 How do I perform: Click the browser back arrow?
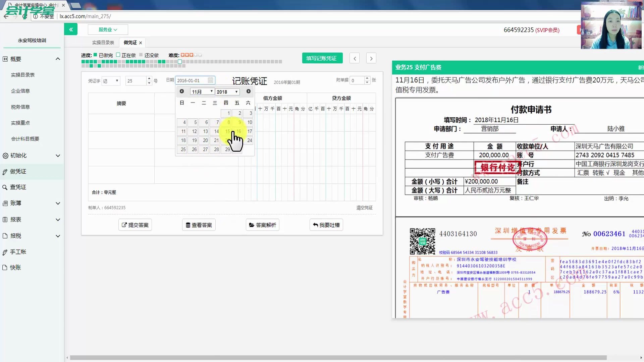6,16
